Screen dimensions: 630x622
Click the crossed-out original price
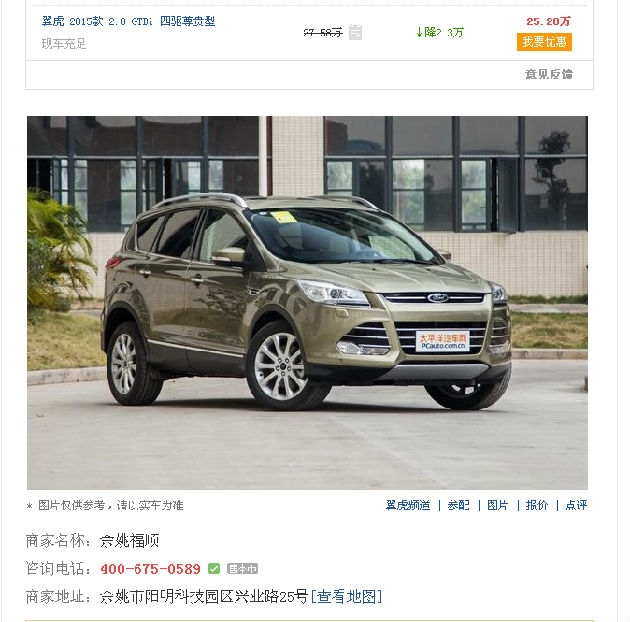[323, 32]
